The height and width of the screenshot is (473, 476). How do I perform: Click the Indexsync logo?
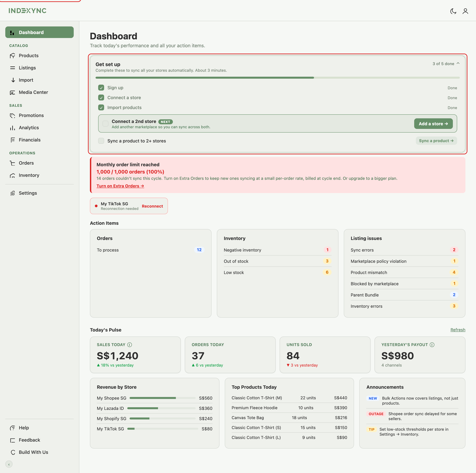pyautogui.click(x=27, y=11)
